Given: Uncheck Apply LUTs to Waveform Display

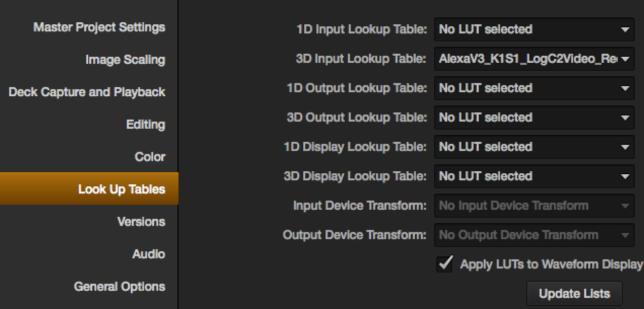Looking at the screenshot, I should click(x=445, y=264).
